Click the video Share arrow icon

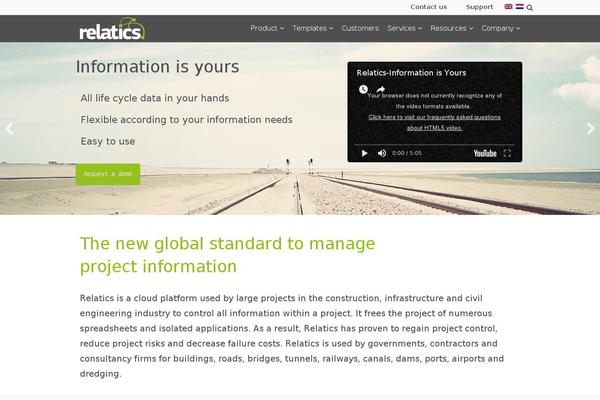pos(381,89)
